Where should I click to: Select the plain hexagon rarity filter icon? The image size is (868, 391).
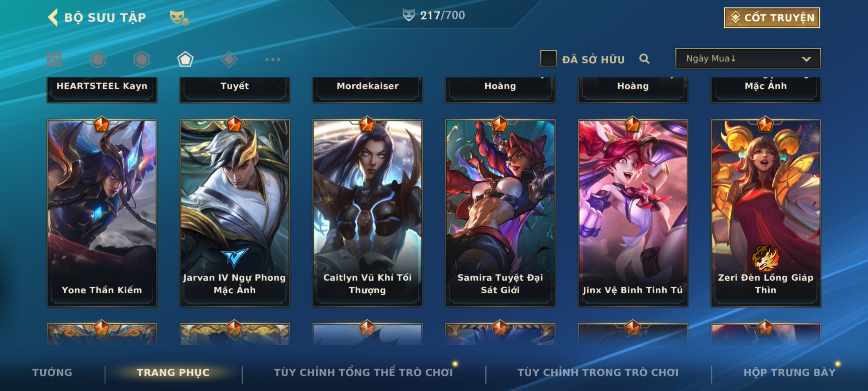[x=141, y=59]
